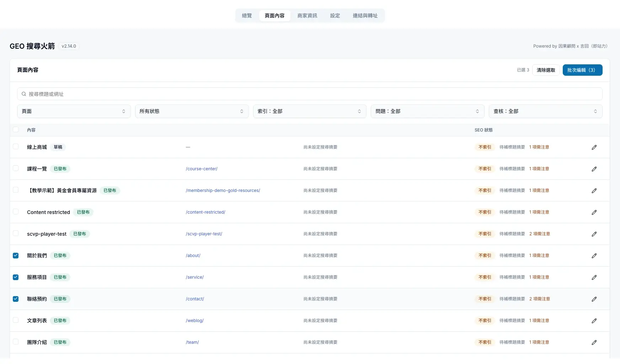Click 待補標題摘要 on 服務項目 row

(512, 277)
